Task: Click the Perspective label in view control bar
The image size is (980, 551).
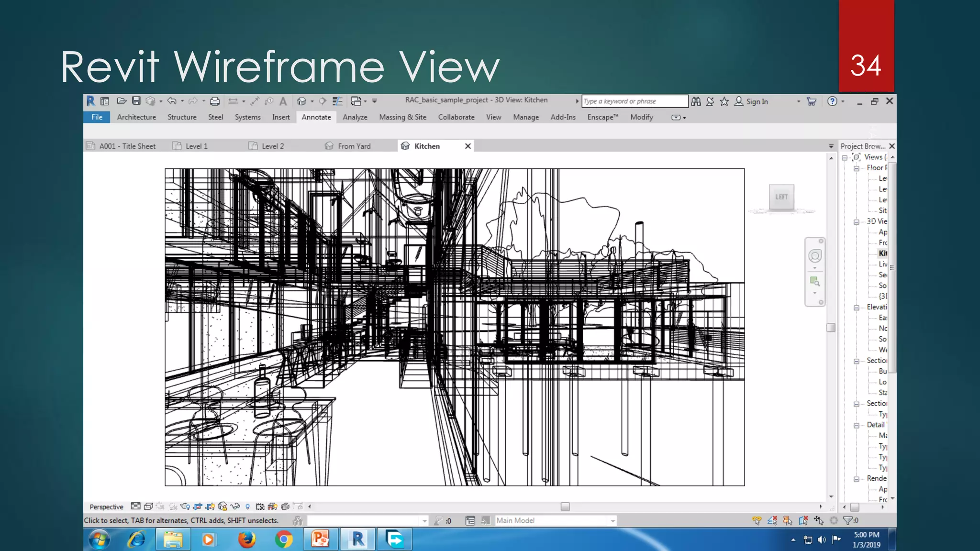Action: (106, 507)
